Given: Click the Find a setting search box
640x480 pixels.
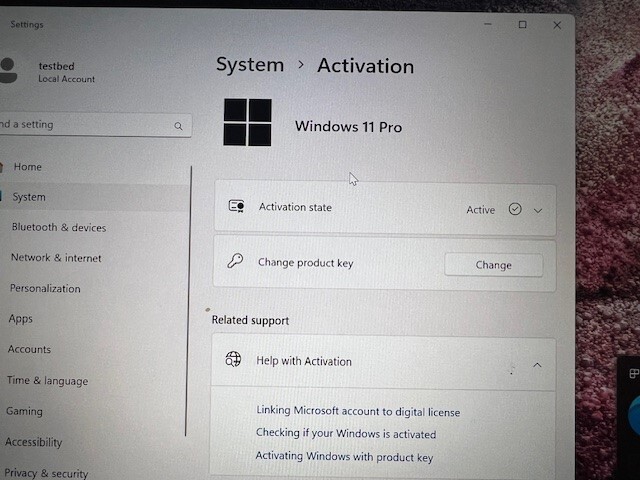Looking at the screenshot, I should coord(95,125).
